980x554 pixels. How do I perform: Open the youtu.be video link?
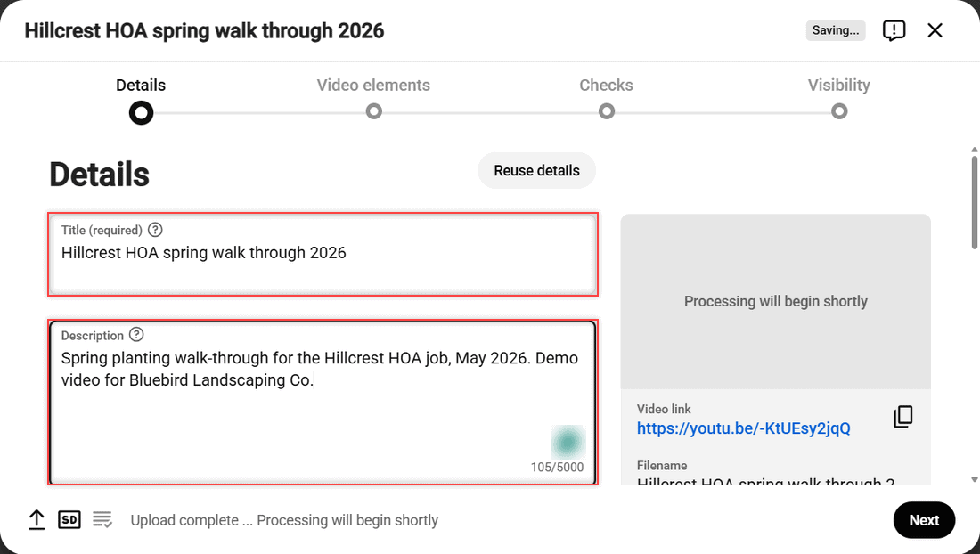point(743,428)
